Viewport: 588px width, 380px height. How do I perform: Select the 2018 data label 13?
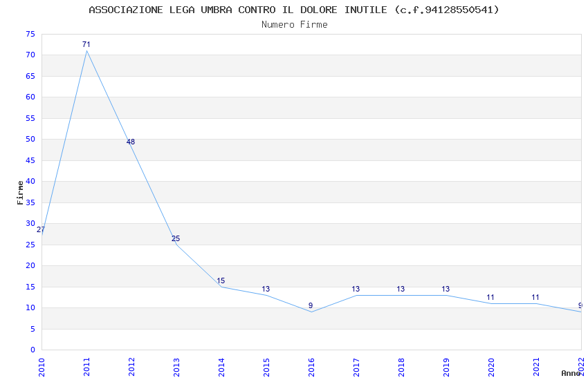(x=401, y=289)
